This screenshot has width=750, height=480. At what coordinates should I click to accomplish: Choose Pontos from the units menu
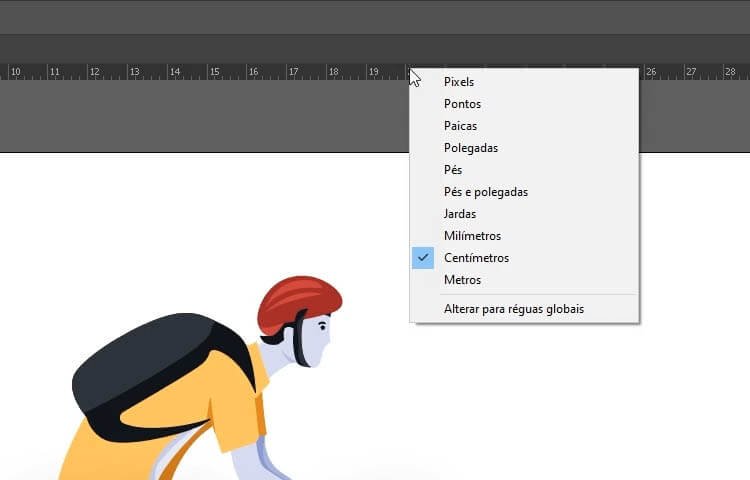(x=462, y=104)
